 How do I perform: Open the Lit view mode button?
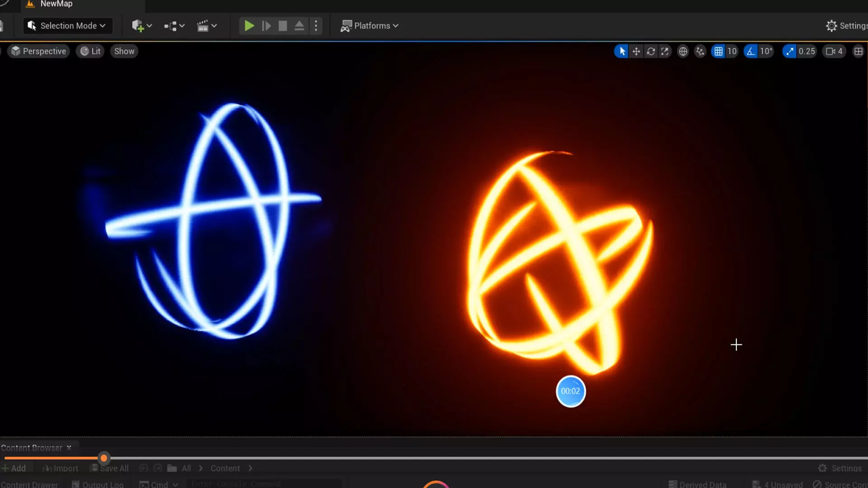[90, 52]
